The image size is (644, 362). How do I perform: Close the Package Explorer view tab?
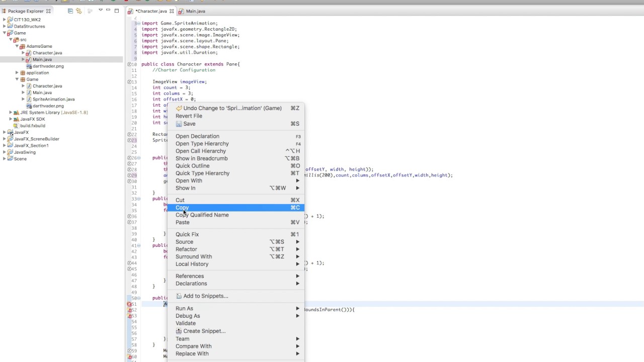click(x=48, y=11)
